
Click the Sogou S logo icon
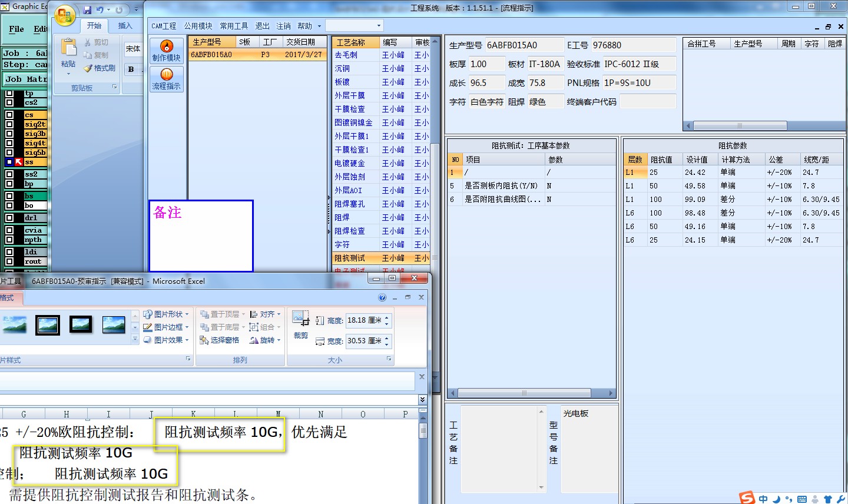coord(747,498)
